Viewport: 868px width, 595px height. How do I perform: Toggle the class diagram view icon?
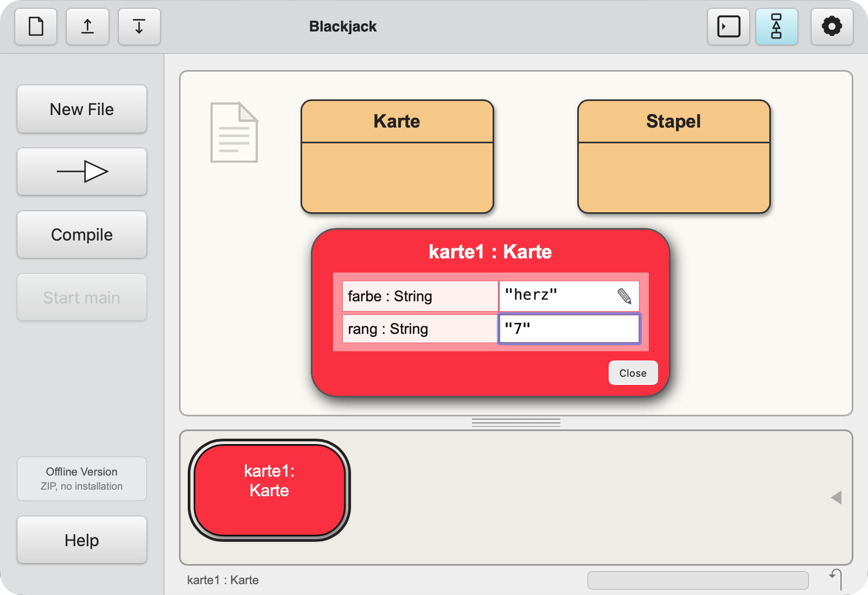[776, 26]
